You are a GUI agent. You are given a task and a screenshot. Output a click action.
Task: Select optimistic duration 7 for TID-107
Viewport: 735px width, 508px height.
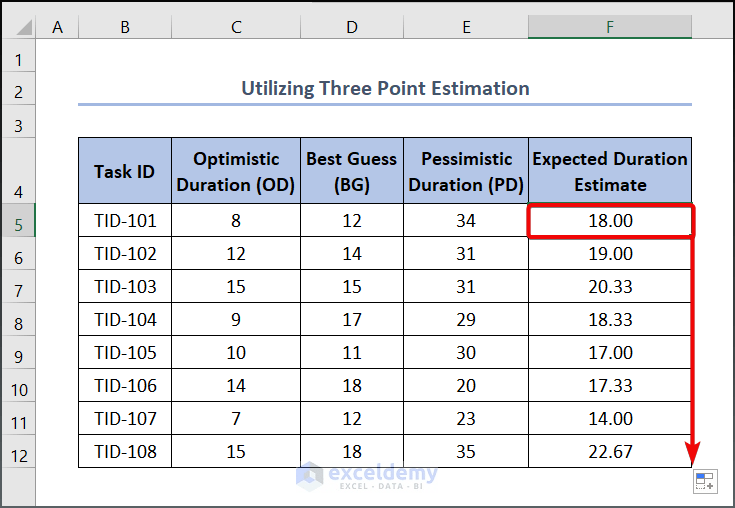[236, 418]
